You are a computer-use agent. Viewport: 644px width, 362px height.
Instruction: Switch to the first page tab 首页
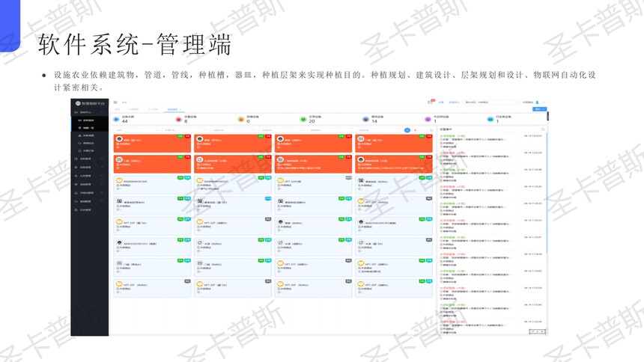click(x=118, y=110)
